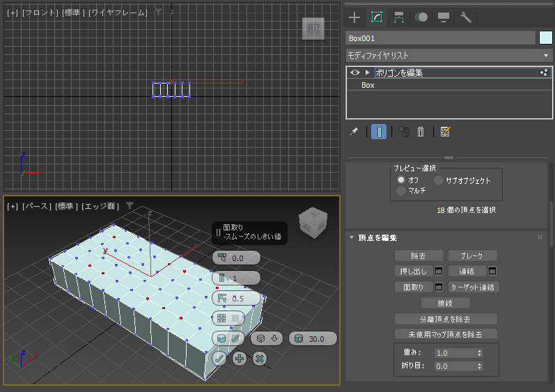555x392 pixels.
Task: Click the 面取り button in panel
Action: tap(414, 287)
